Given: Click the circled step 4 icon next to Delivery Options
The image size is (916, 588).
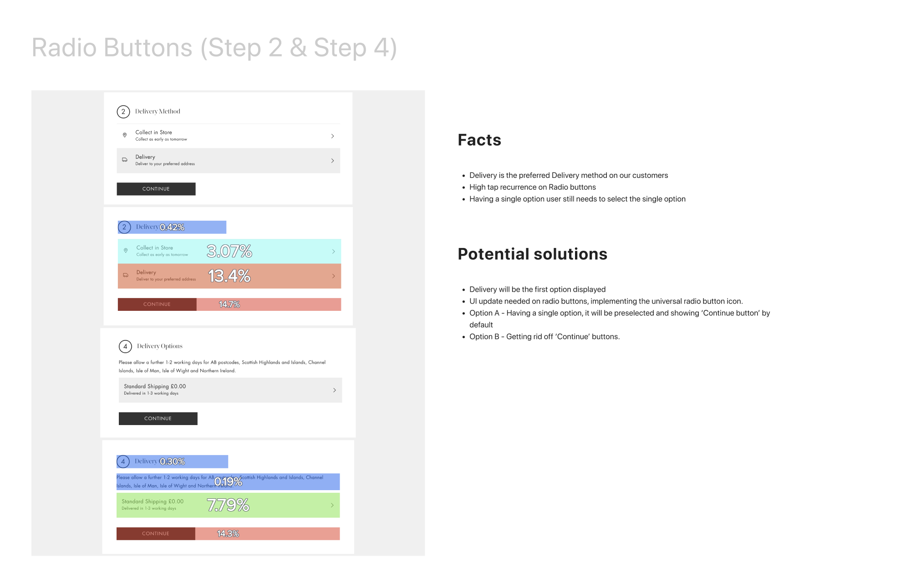Looking at the screenshot, I should (x=125, y=346).
